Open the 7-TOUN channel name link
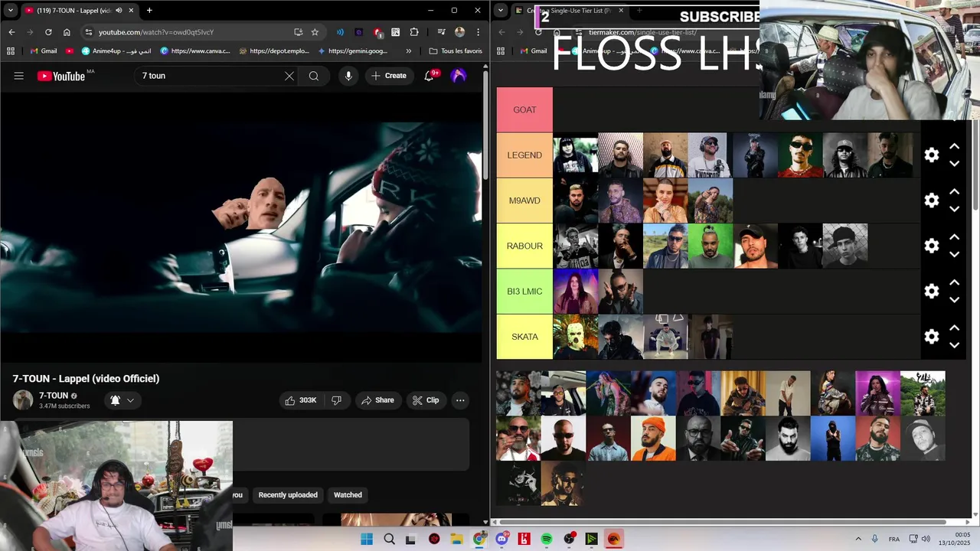980x551 pixels. click(54, 396)
